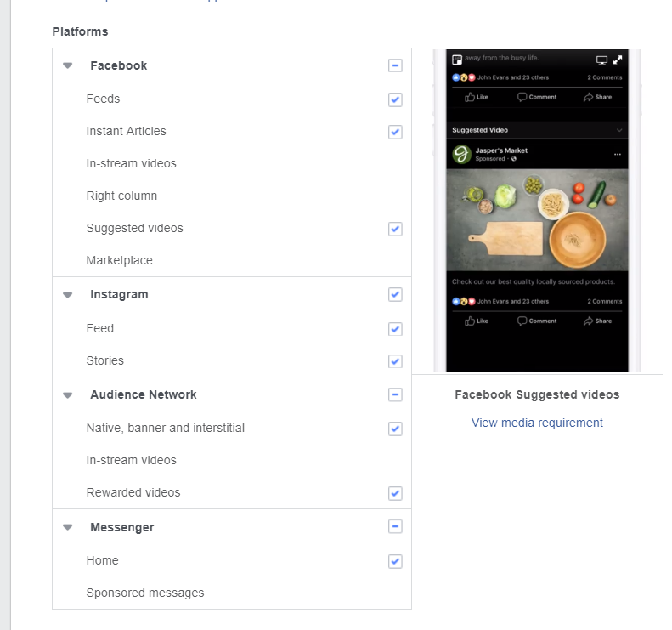Click the picture-in-picture icon in the preview
The width and height of the screenshot is (672, 630).
pos(456,60)
